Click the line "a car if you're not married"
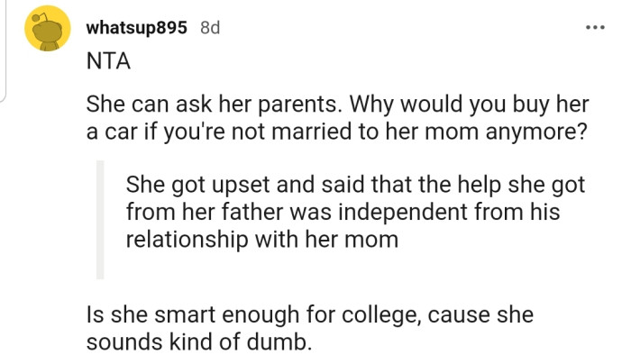631x364 pixels. coord(336,132)
